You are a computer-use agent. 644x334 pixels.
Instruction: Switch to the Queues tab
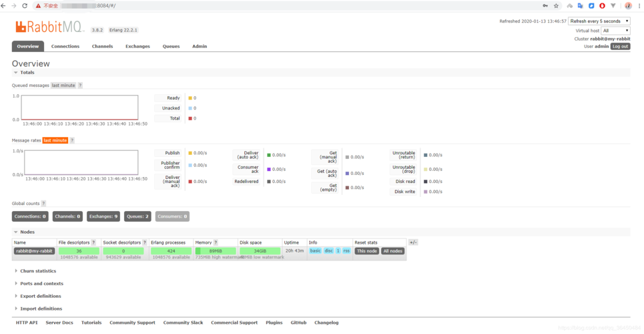[171, 47]
